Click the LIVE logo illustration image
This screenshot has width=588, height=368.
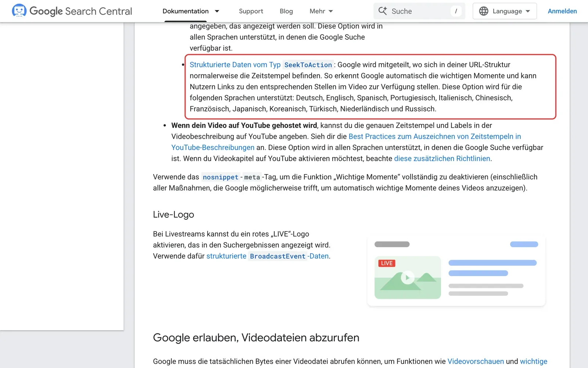click(x=456, y=272)
